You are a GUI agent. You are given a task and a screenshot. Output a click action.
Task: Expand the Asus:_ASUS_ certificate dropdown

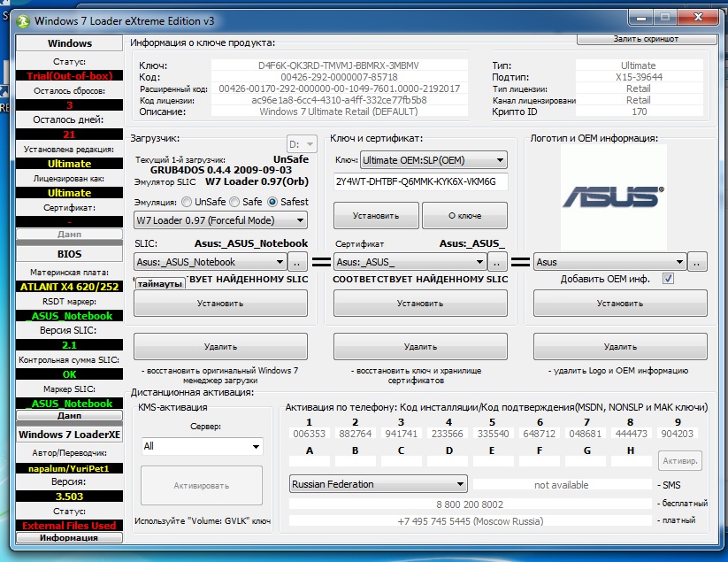click(410, 262)
